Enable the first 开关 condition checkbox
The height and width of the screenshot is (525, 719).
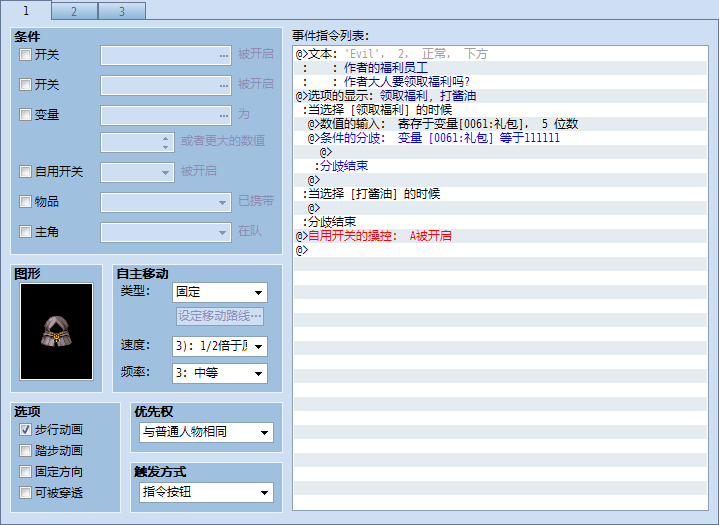(x=25, y=55)
